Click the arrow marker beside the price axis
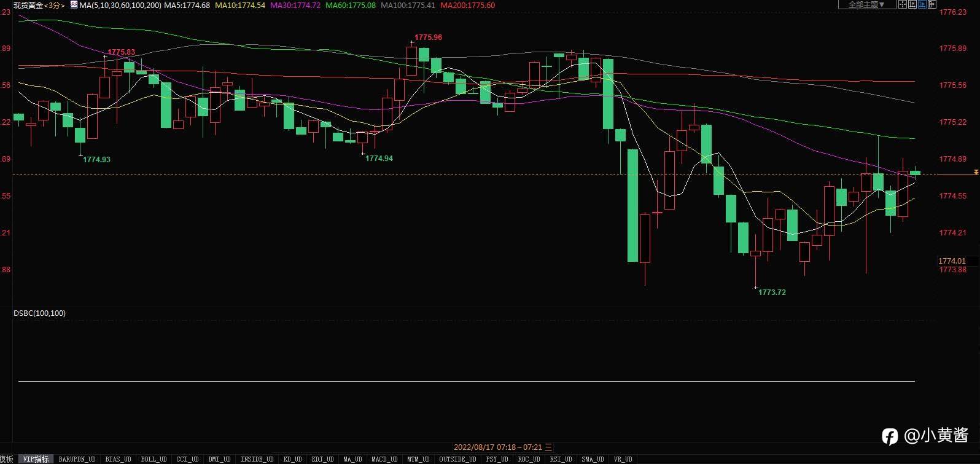This screenshot has height=464, width=980. 976,172
